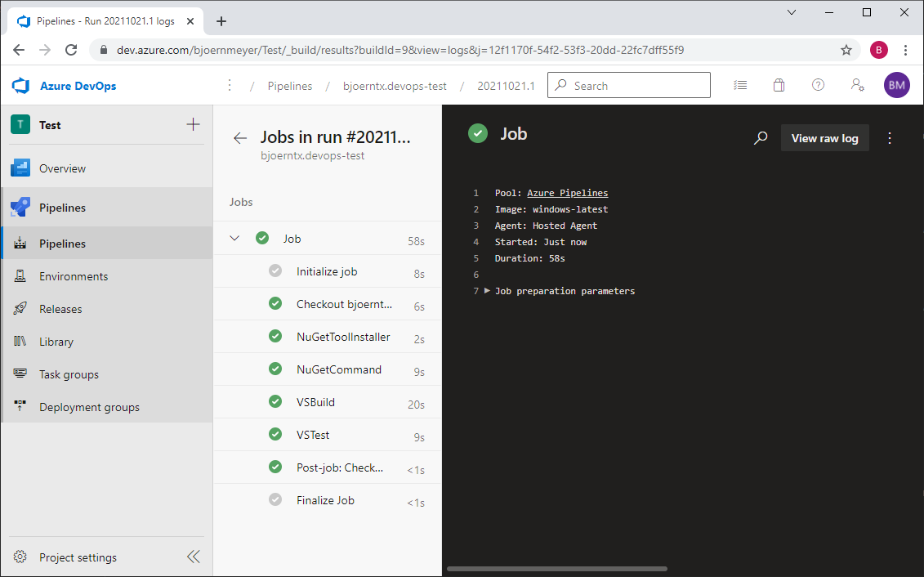Click the Test project name
The height and width of the screenshot is (577, 924).
(50, 125)
